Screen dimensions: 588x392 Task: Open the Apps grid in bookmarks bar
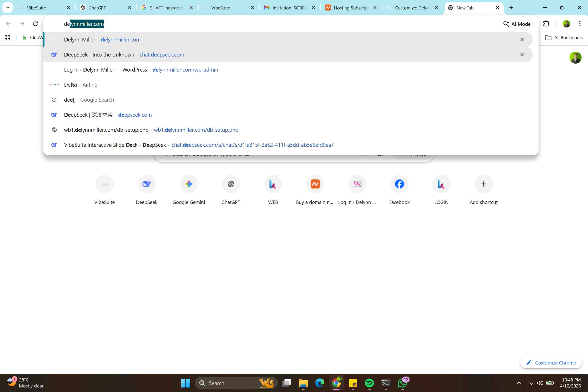8,37
